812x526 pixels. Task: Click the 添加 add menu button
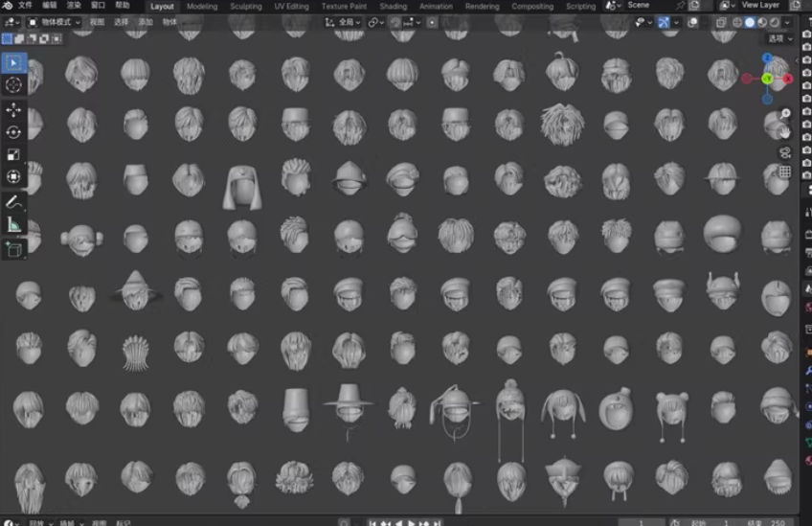click(x=146, y=22)
